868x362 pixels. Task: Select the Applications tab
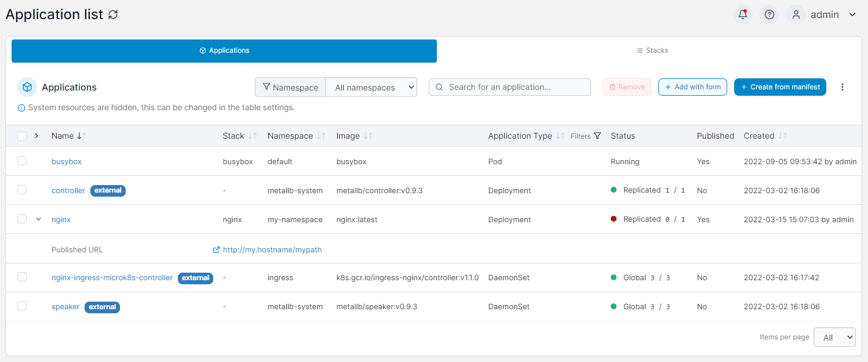(224, 50)
